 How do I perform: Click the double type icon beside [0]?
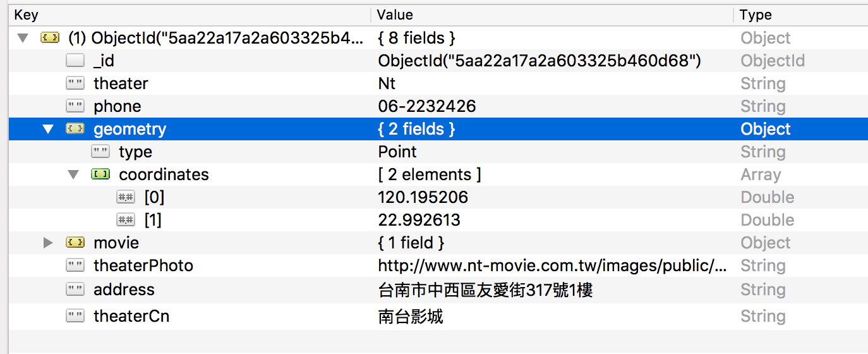pos(126,197)
